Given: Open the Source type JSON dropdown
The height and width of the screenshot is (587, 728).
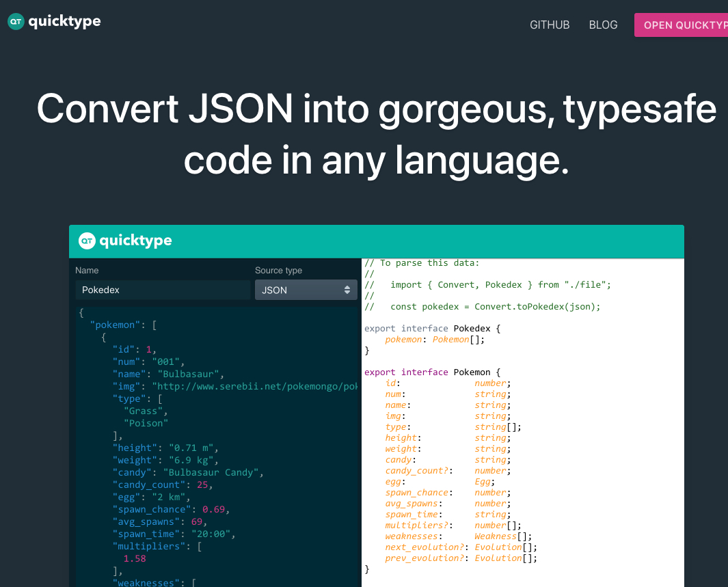Looking at the screenshot, I should tap(306, 290).
